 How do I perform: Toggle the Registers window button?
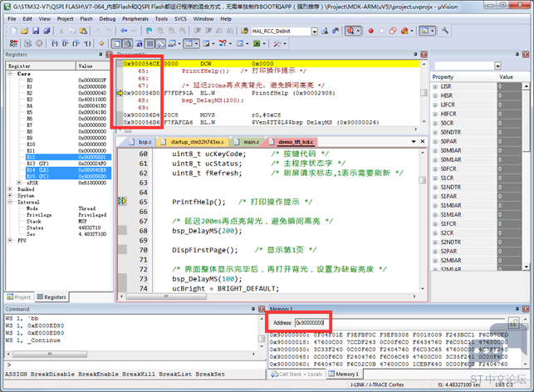149,43
